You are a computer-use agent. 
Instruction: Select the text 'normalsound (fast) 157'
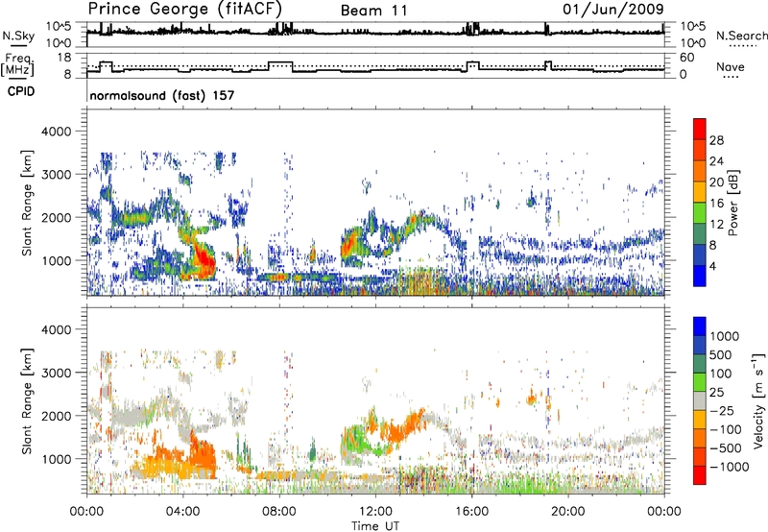[162, 95]
